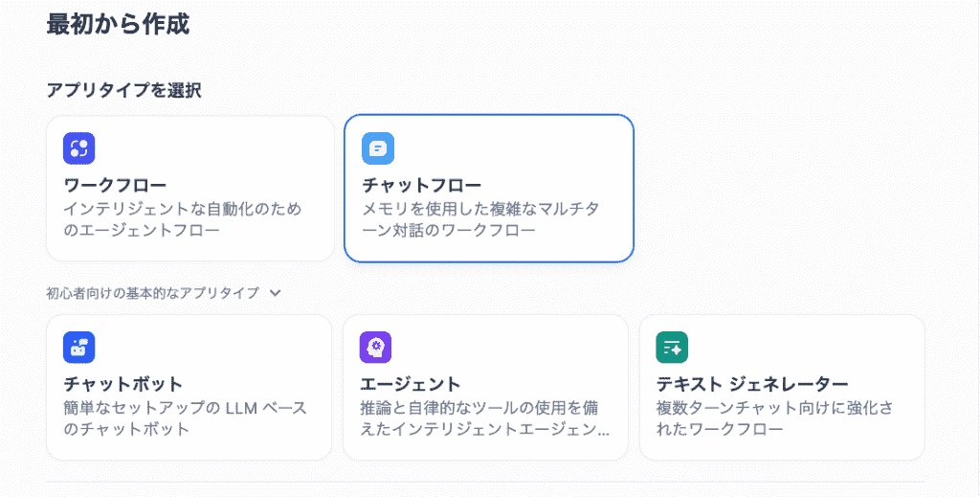Toggle the 初心者向けの基本的なアプリタイプ section label
This screenshot has width=980, height=497.
153,293
